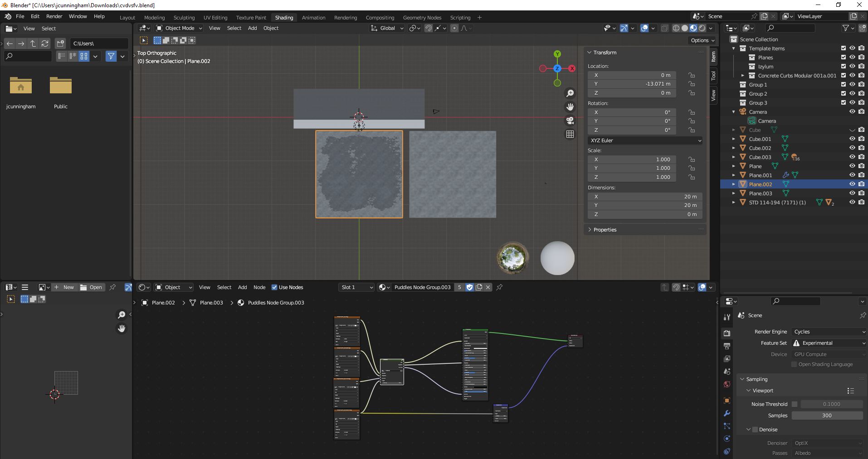Viewport: 868px width, 459px height.
Task: Click the file path C:\Users\ field
Action: pyautogui.click(x=99, y=43)
